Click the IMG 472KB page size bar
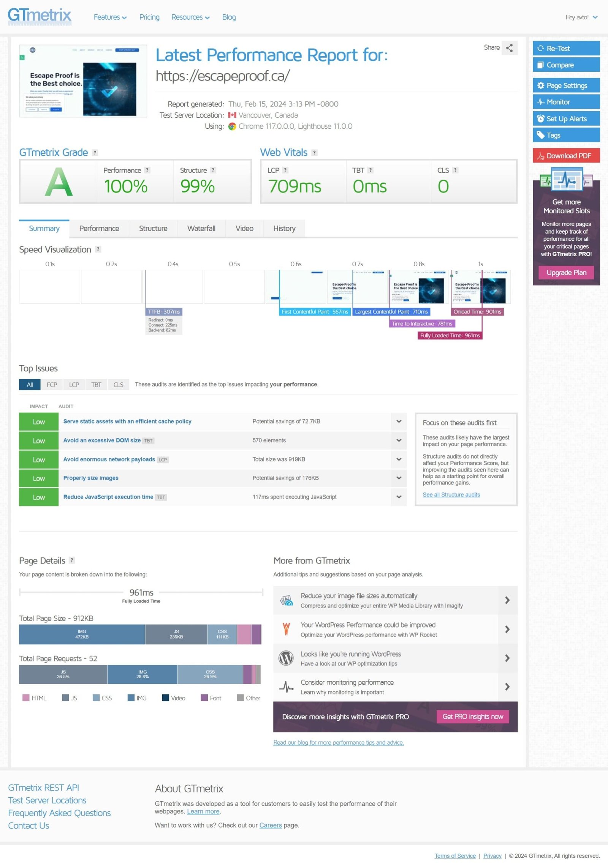This screenshot has height=868, width=608. tap(82, 634)
